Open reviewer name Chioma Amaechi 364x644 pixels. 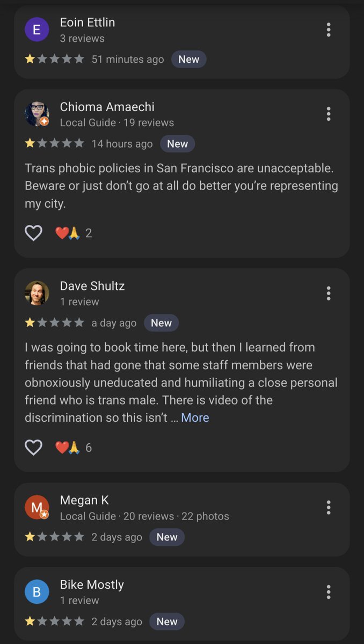point(107,107)
